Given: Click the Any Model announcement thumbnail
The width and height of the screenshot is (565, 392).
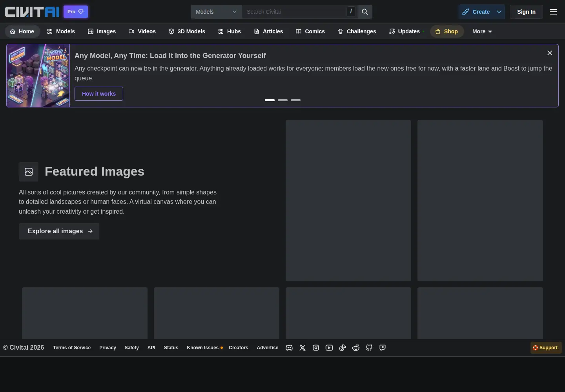Looking at the screenshot, I should point(38,76).
